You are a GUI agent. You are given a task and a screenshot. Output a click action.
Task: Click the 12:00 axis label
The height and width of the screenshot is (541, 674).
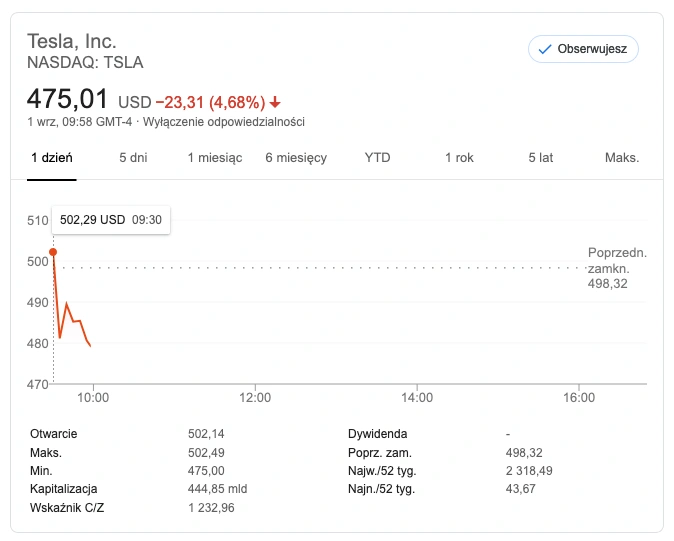pos(255,397)
